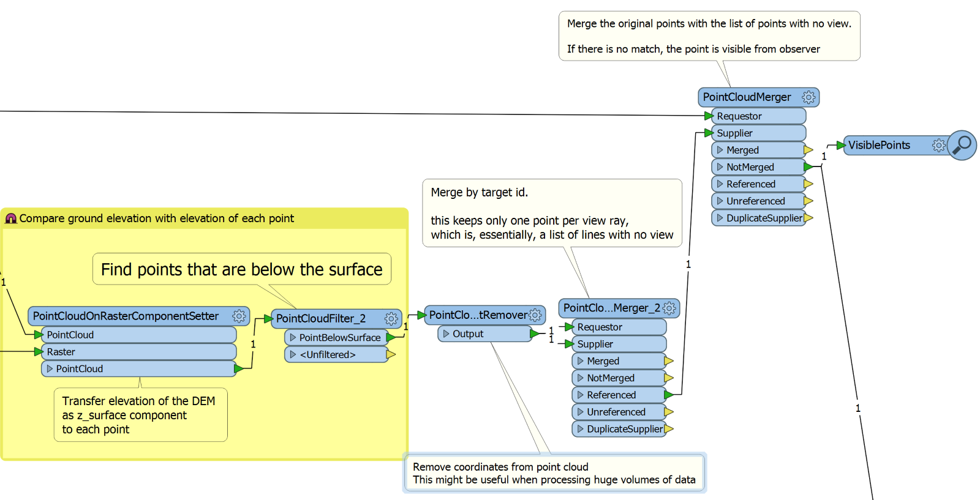The height and width of the screenshot is (500, 980).
Task: Select the PointCloudFilter_2 transformer title
Action: [320, 318]
